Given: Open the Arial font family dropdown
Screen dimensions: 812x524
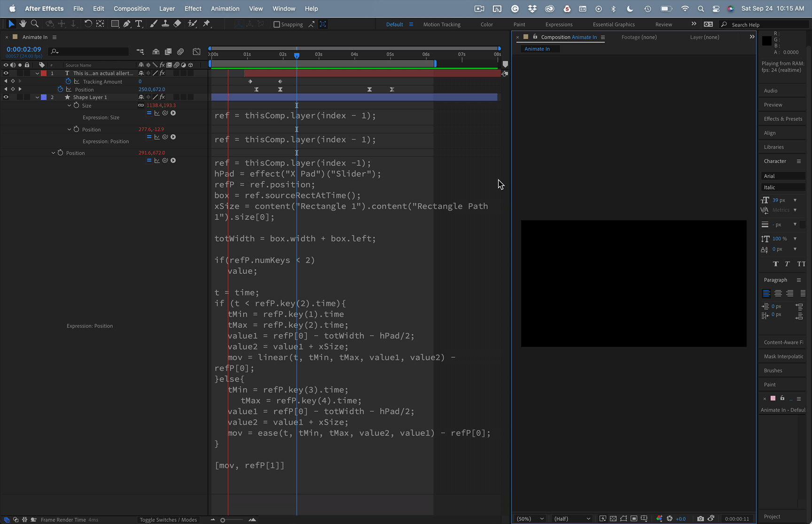Looking at the screenshot, I should click(783, 176).
